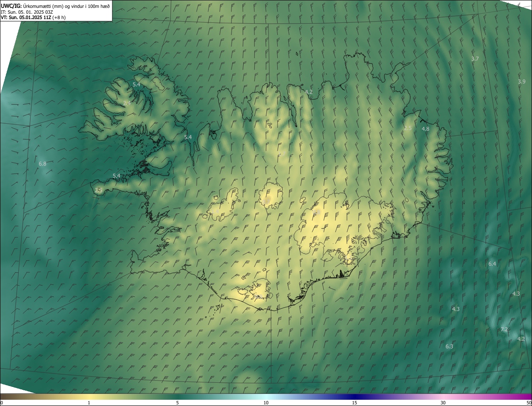
Task: Click the pale yellow segment of the colour bar
Action: pyautogui.click(x=89, y=397)
